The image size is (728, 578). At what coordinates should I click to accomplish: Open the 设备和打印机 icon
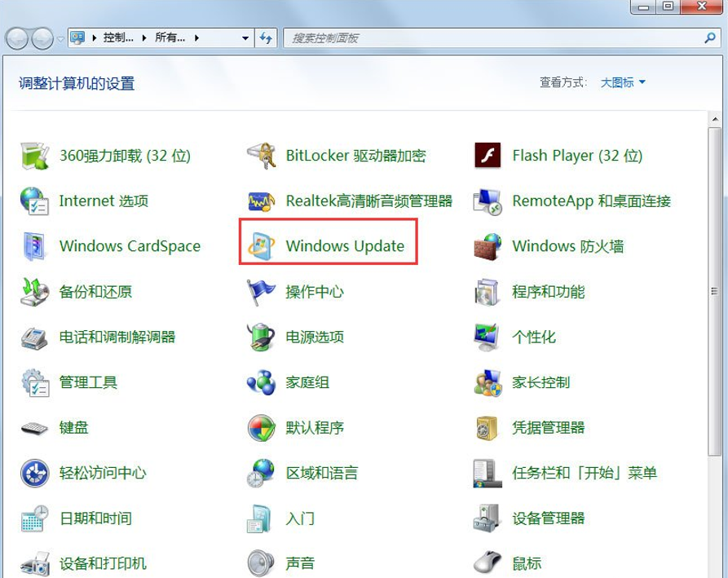pos(35,564)
